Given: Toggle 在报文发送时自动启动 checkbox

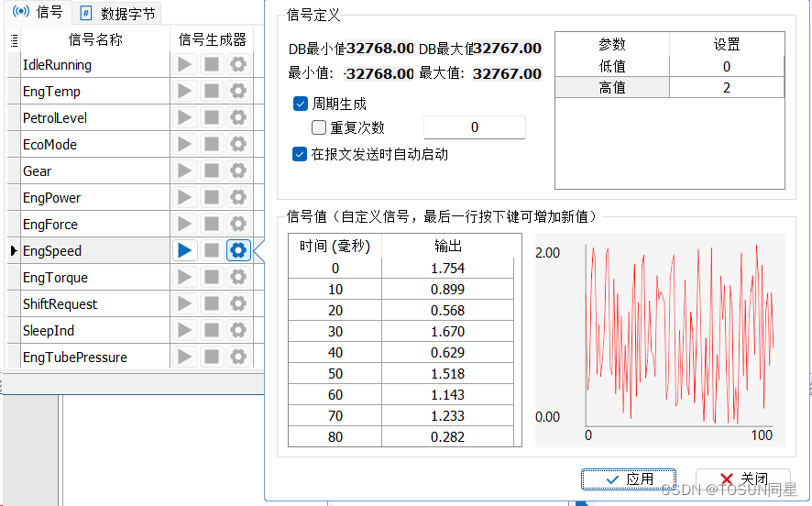Looking at the screenshot, I should pos(300,154).
